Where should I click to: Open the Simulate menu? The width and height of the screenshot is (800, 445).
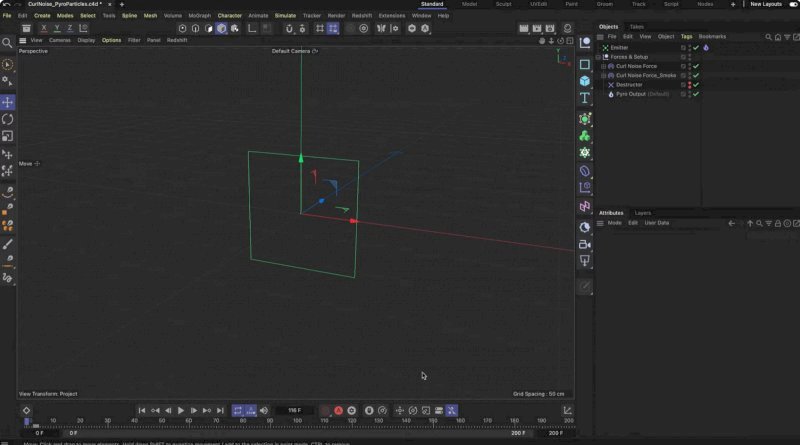click(285, 16)
